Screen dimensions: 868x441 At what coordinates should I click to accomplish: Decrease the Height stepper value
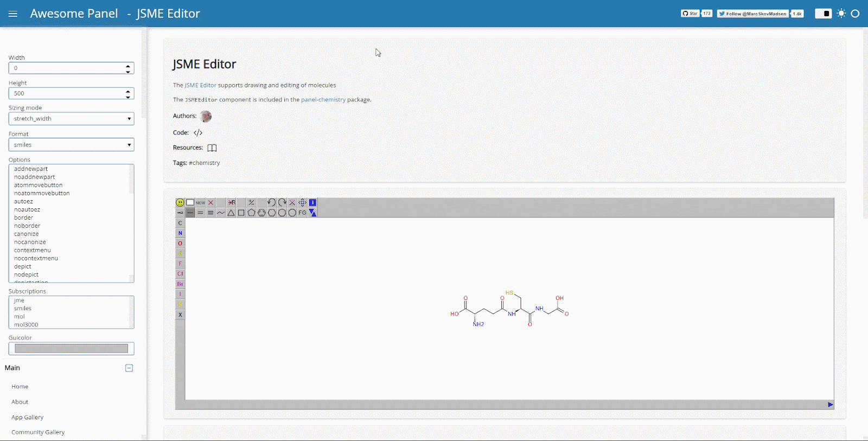pos(128,96)
